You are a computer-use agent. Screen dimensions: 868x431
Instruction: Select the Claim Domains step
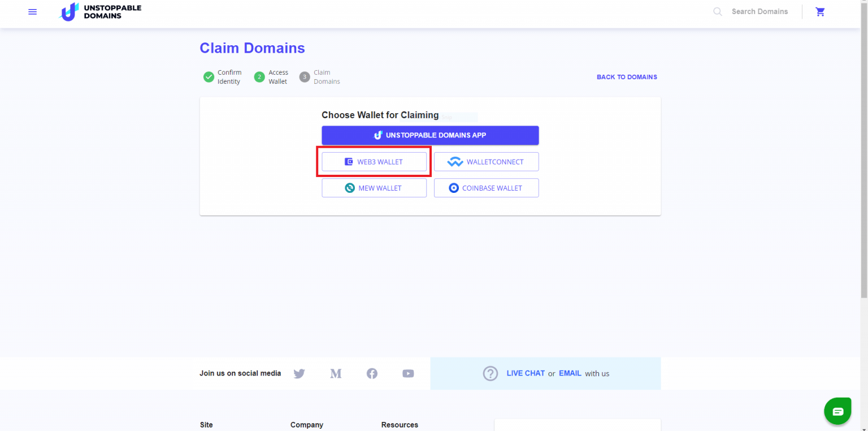click(320, 77)
